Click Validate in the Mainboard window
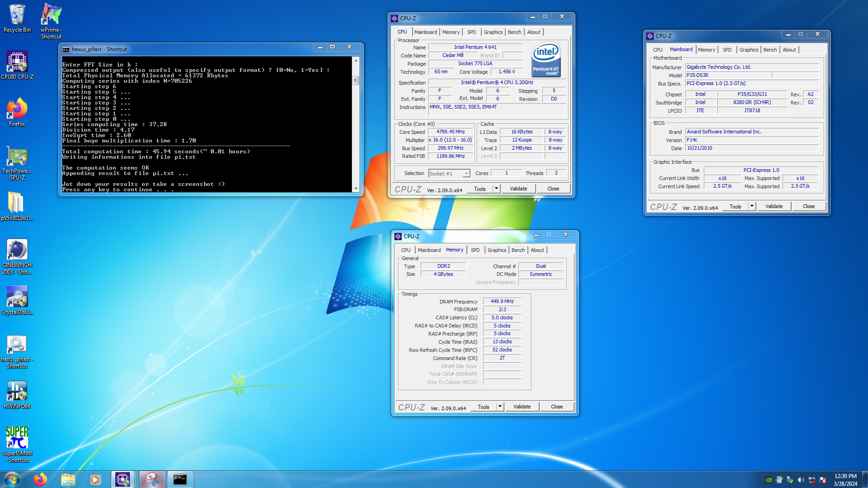Screen dimensions: 868x488 click(774, 206)
